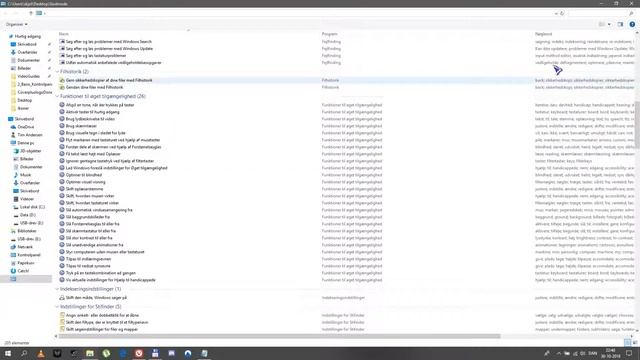Open the notification center in system tray
Screen dimensions: 640x360
(629, 353)
